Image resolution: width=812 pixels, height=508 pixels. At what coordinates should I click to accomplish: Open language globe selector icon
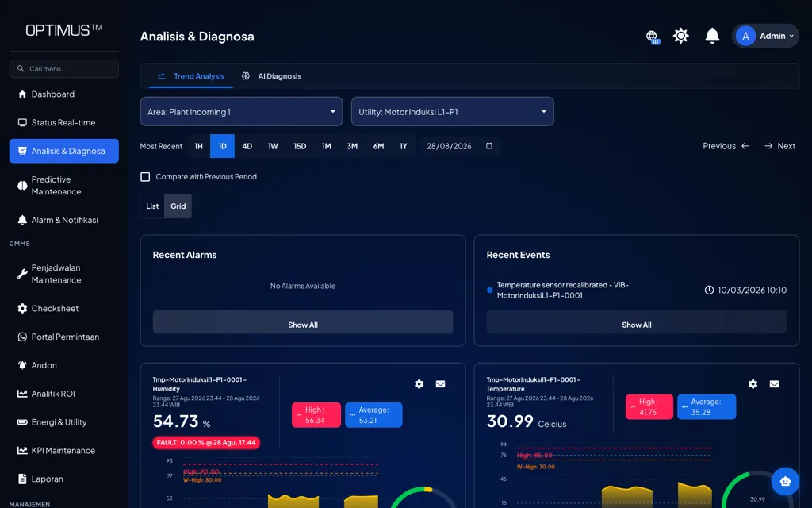click(652, 37)
